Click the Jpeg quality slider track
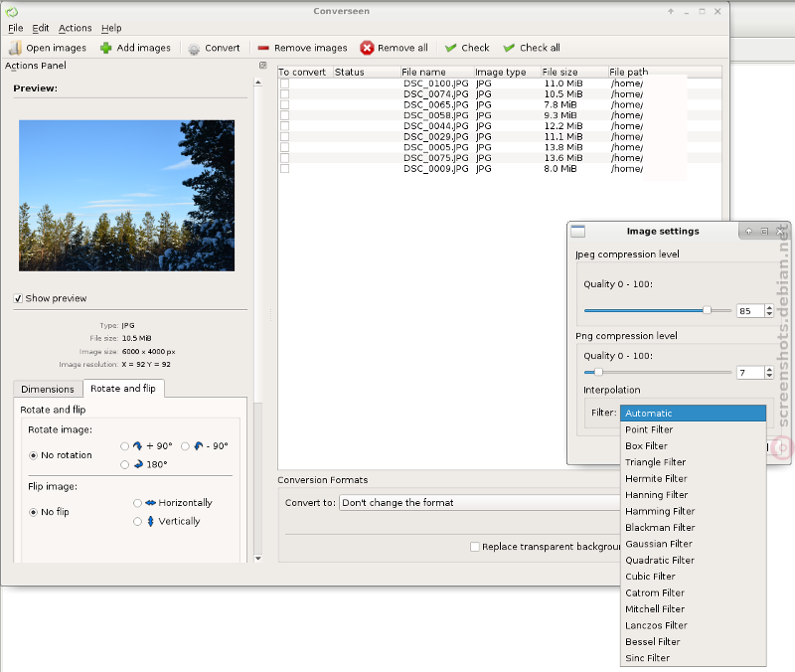The width and height of the screenshot is (795, 672). 658,310
